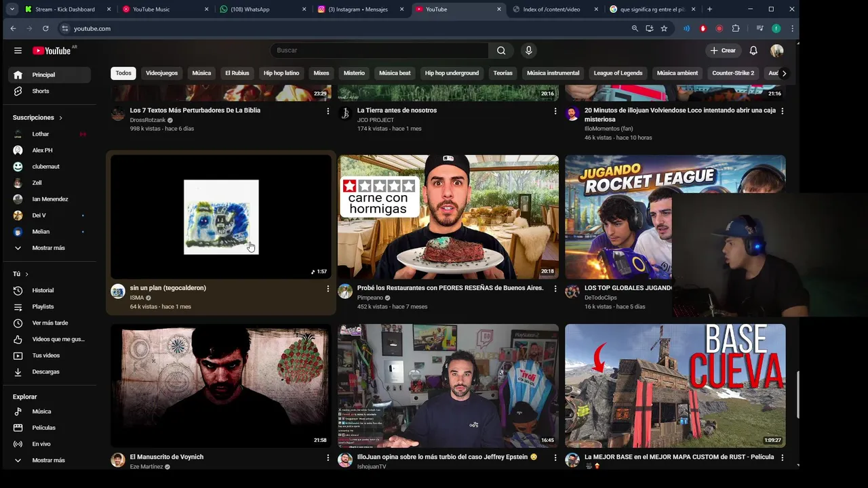
Task: Expand the Suscripciones section
Action: (38, 117)
